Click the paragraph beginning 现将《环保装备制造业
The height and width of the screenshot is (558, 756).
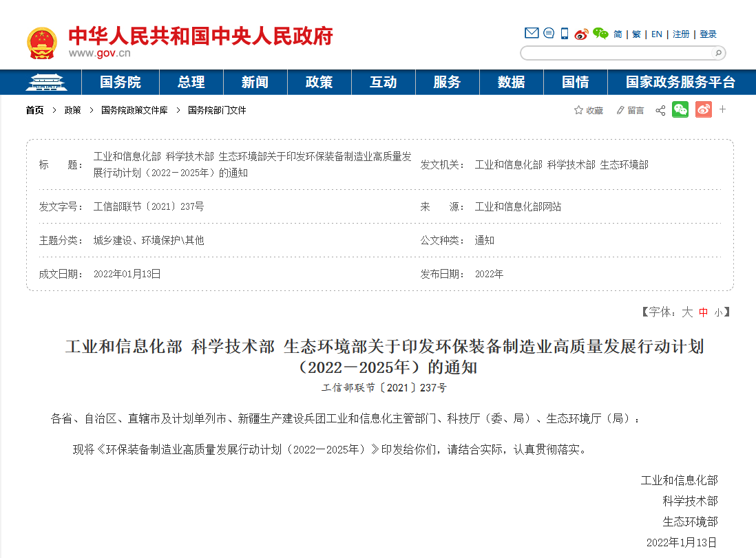[330, 449]
